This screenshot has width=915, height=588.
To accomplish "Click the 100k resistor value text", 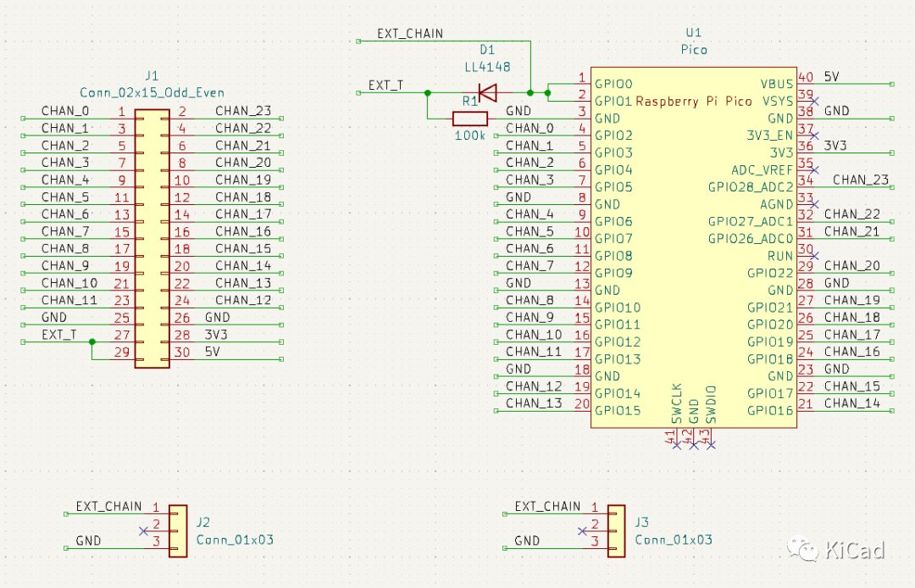I will (469, 136).
